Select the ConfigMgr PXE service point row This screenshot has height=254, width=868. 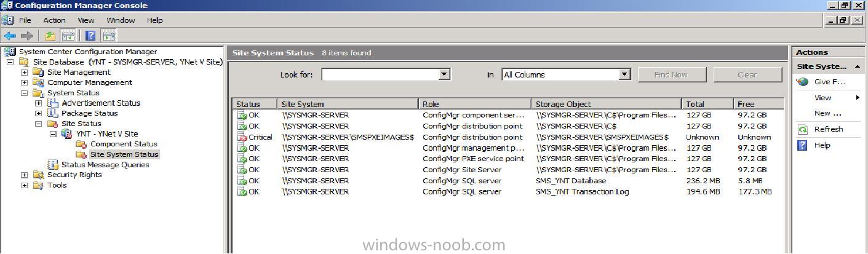point(508,159)
